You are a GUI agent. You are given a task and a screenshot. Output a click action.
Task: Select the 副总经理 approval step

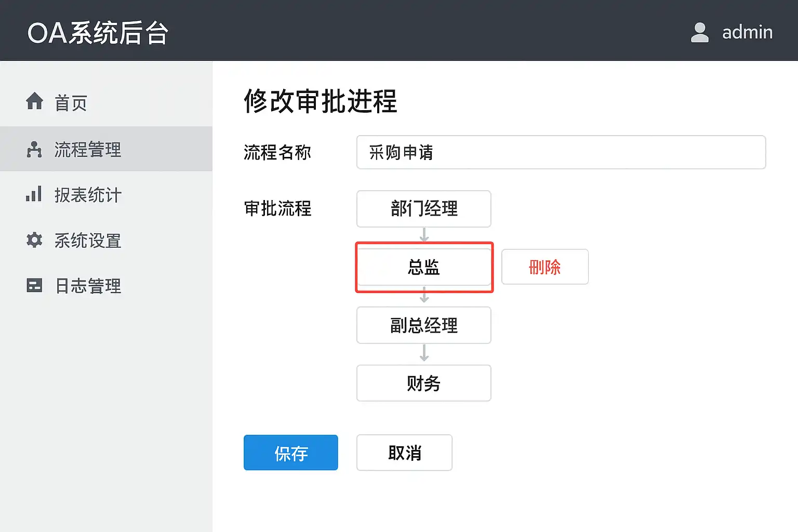(424, 325)
